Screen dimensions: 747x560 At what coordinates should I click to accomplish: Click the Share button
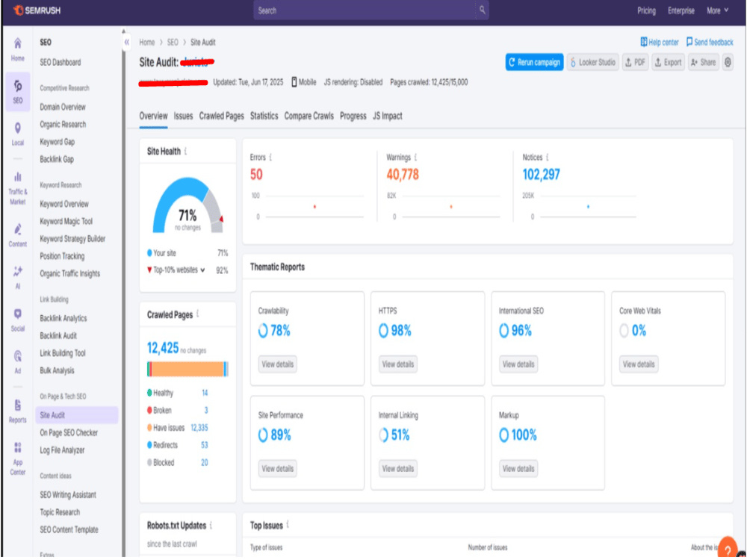click(703, 62)
